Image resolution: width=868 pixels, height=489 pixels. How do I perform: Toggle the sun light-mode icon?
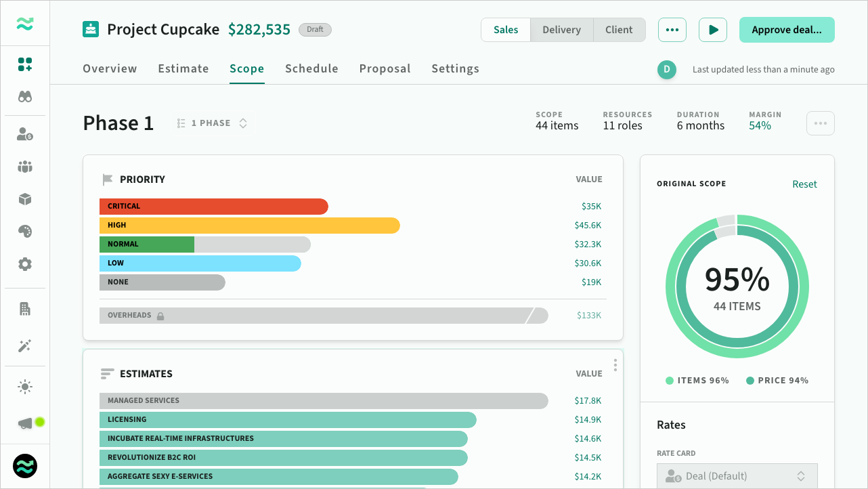pos(25,387)
